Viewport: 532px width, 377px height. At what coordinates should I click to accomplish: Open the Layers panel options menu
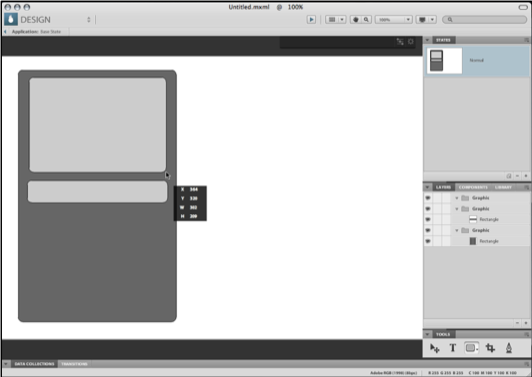pos(527,187)
